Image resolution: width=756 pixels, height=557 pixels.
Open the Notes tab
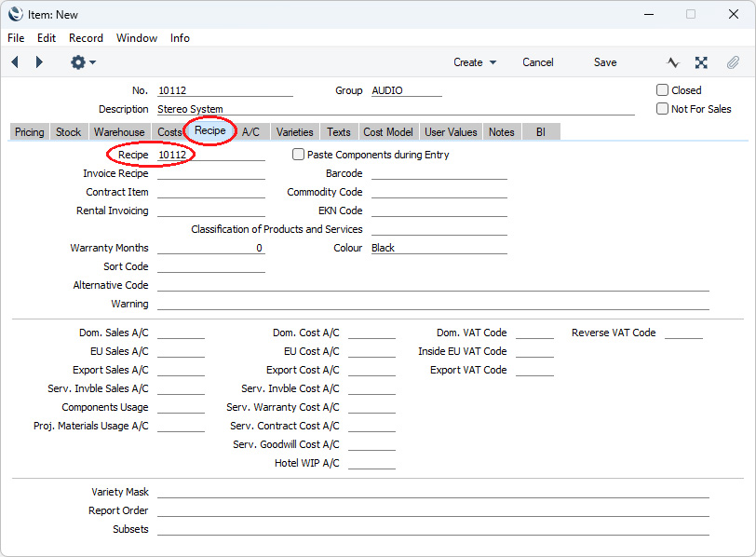(x=502, y=132)
